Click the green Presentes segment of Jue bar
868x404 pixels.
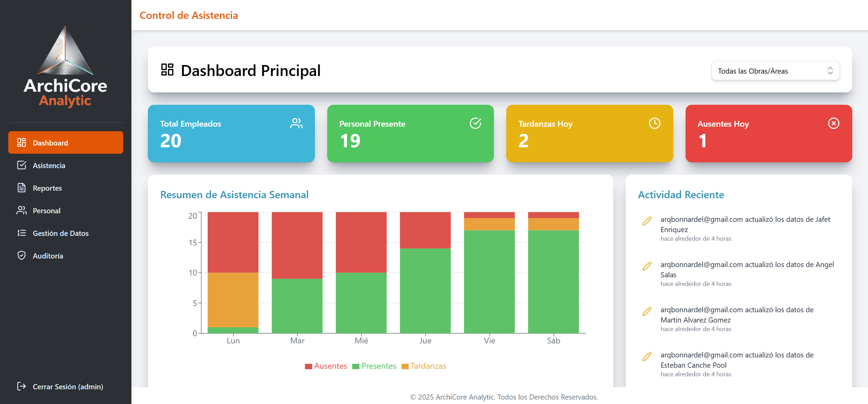point(425,291)
